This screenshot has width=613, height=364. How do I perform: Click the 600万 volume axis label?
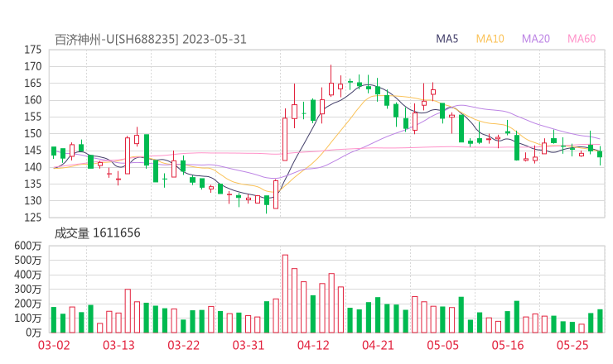click(x=28, y=246)
